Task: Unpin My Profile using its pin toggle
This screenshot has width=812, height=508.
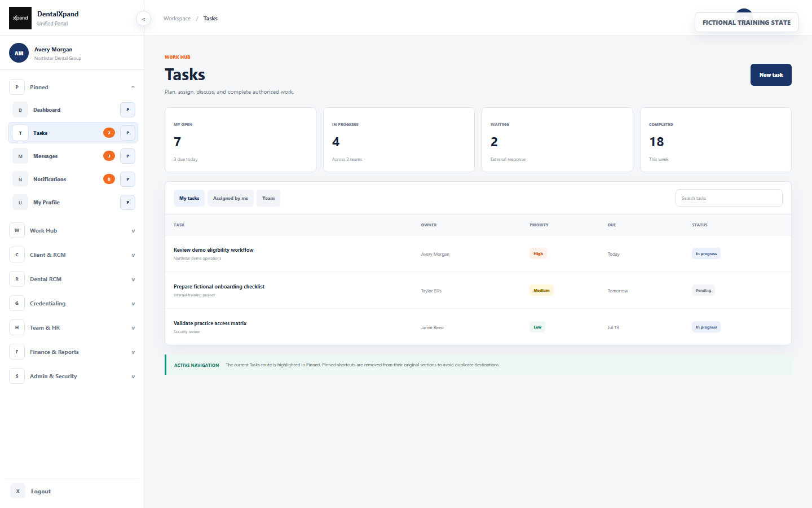Action: [128, 203]
